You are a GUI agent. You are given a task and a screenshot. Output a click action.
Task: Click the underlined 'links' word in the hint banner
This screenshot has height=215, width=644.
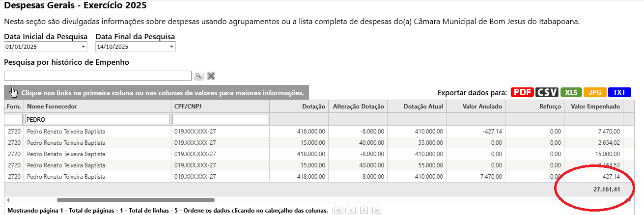pos(64,93)
